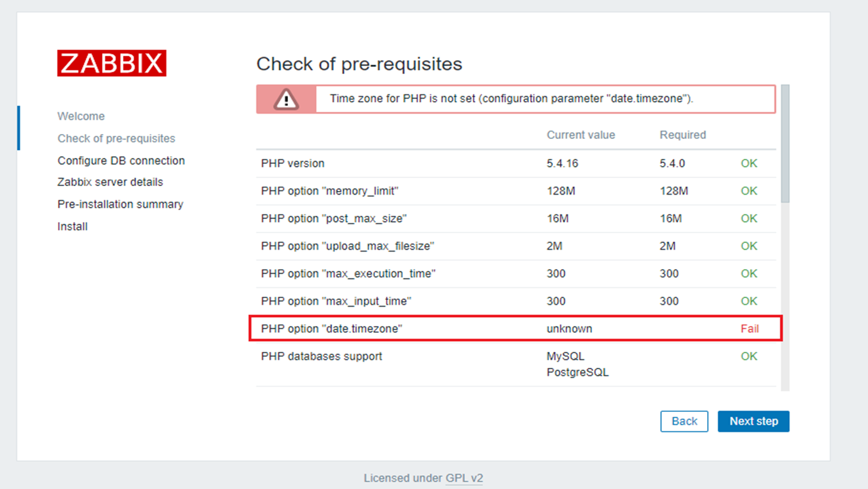Screen dimensions: 868x489
Task: Click the PHP databases support row label
Action: pyautogui.click(x=321, y=356)
